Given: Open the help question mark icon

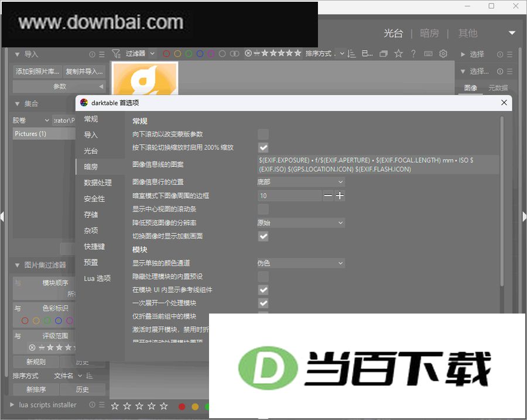Looking at the screenshot, I should [x=413, y=54].
